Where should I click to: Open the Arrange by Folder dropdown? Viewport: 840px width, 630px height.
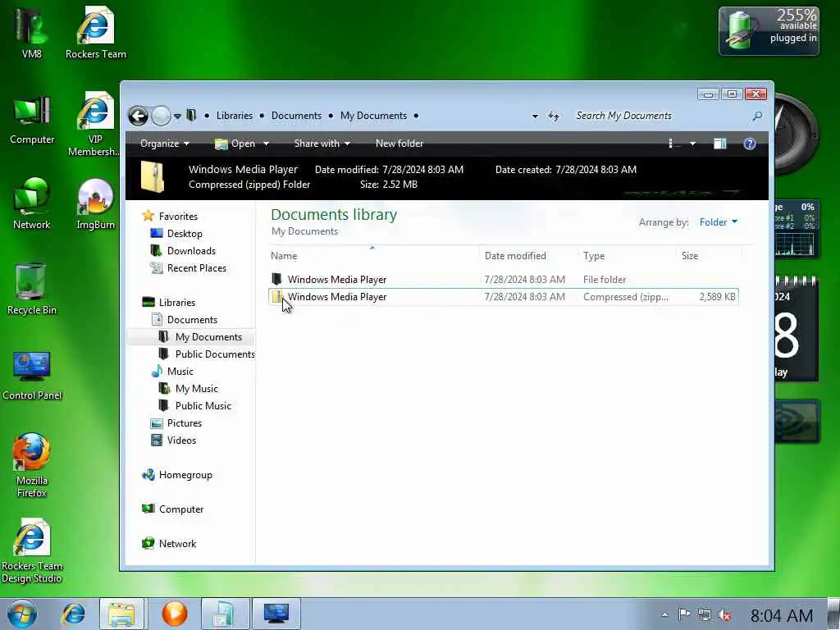pos(719,221)
